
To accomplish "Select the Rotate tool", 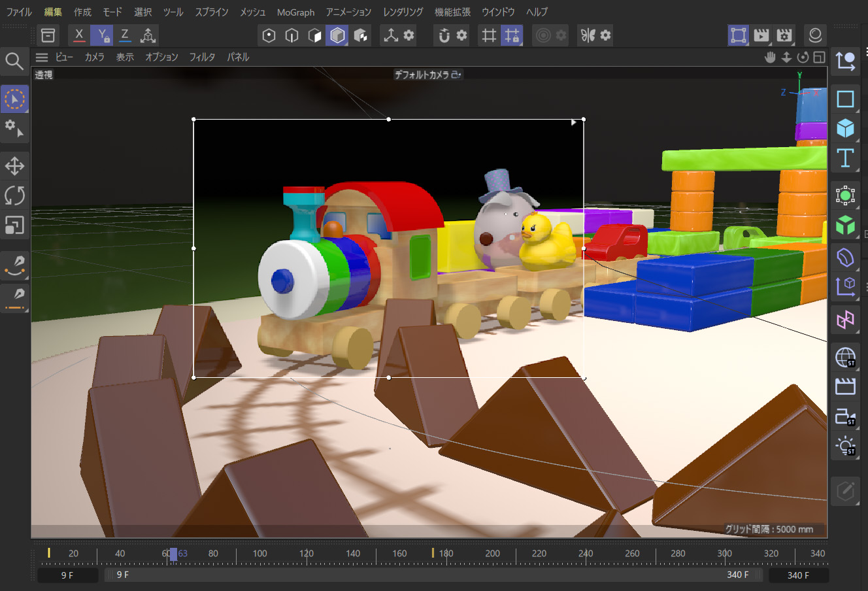I will pyautogui.click(x=14, y=195).
